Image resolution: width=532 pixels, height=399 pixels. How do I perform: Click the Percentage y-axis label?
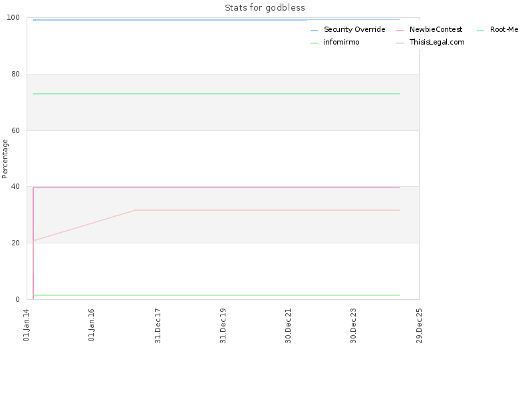5,159
